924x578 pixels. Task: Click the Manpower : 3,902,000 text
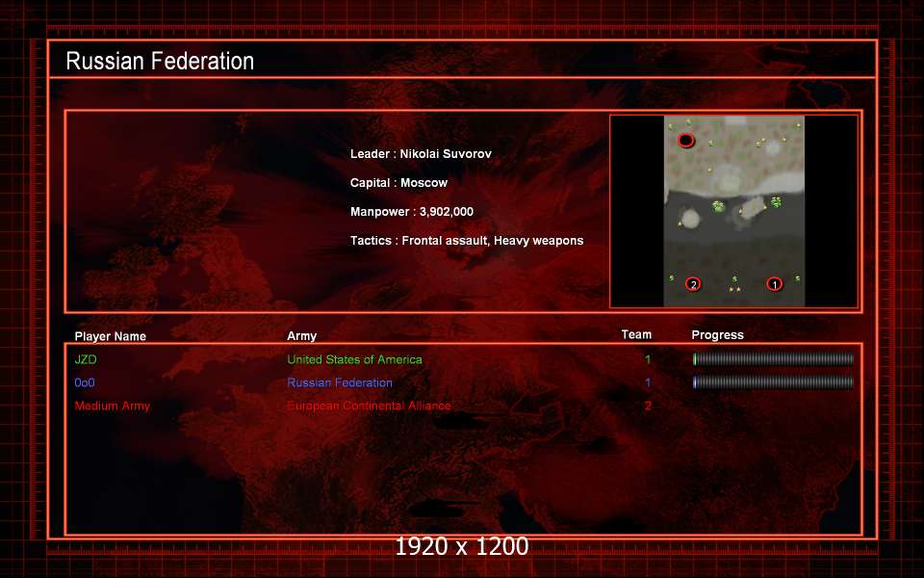pos(411,212)
